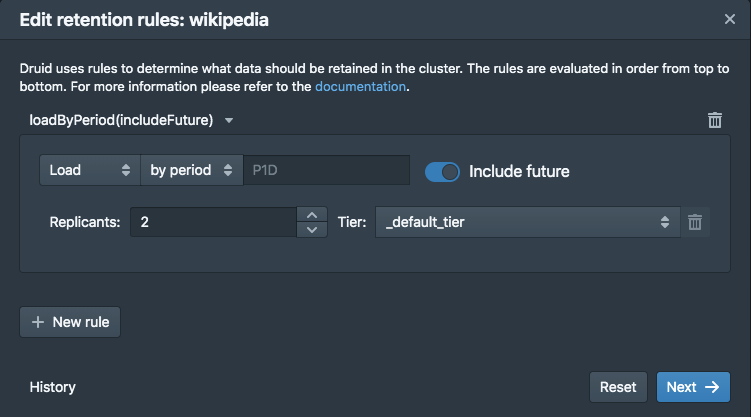This screenshot has width=751, height=417.
Task: Click the Next button
Action: [693, 387]
